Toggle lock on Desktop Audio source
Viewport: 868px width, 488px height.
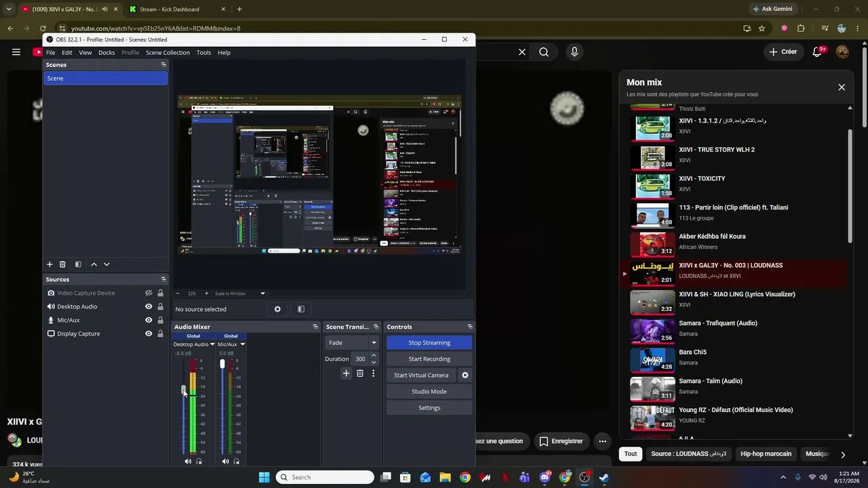(x=160, y=306)
